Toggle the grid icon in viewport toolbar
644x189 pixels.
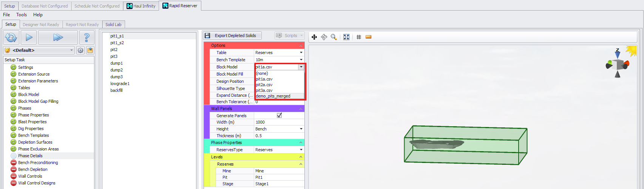pos(359,37)
